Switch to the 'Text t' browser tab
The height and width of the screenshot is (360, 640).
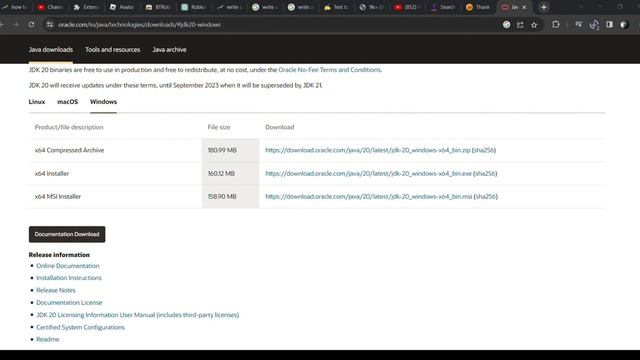click(x=336, y=7)
